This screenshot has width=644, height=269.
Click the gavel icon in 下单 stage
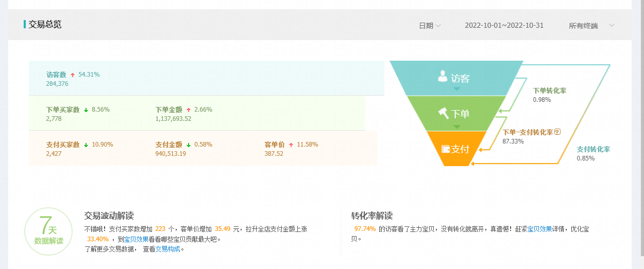444,113
